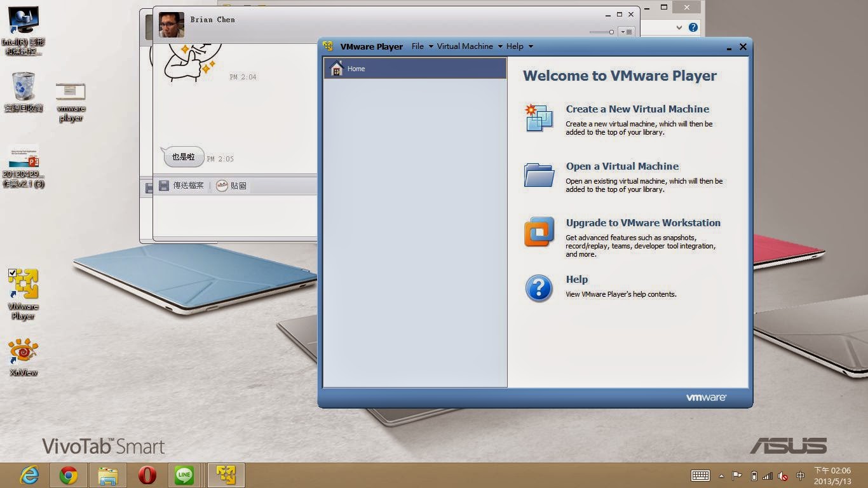Launch Google Chrome from the taskbar
The image size is (868, 488).
pos(69,475)
